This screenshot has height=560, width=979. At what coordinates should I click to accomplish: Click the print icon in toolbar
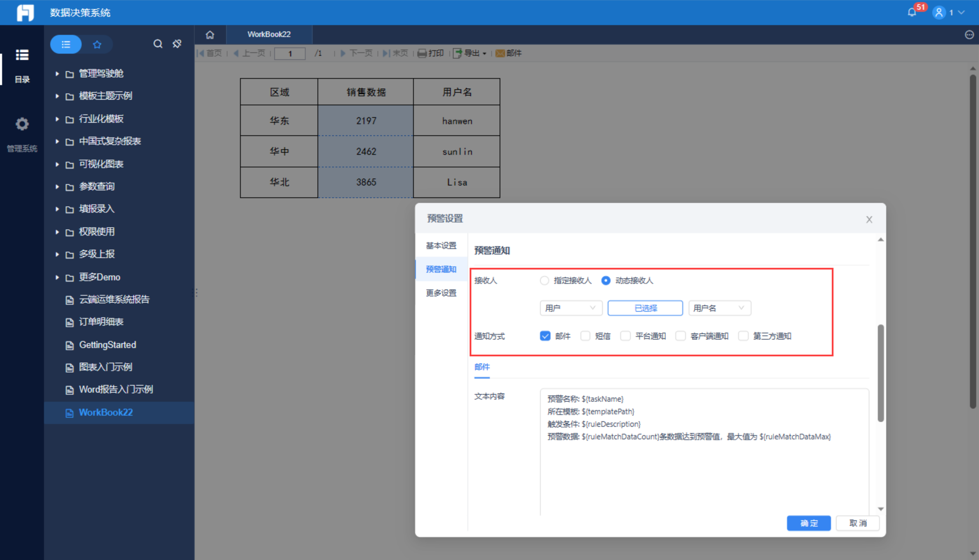(422, 53)
